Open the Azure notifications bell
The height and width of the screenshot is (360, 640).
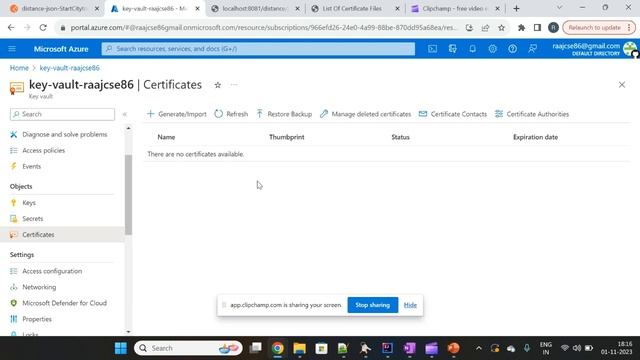pos(472,49)
